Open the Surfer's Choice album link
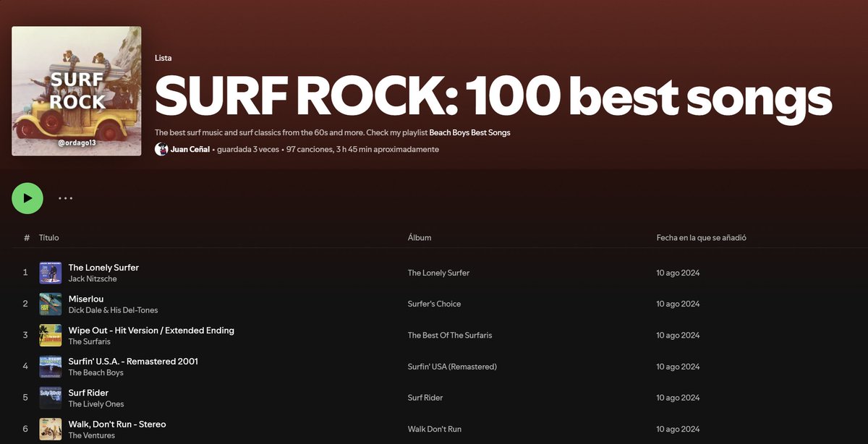Viewport: 868px width, 444px height. [434, 304]
